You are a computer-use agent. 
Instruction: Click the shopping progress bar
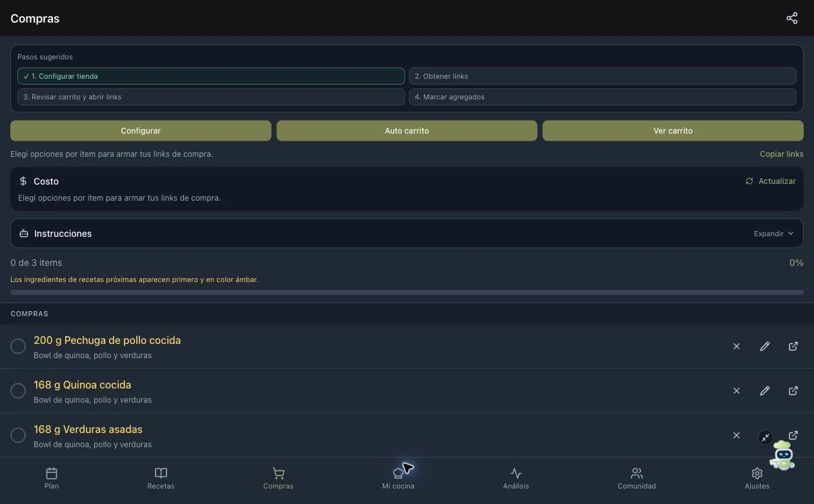(x=407, y=292)
